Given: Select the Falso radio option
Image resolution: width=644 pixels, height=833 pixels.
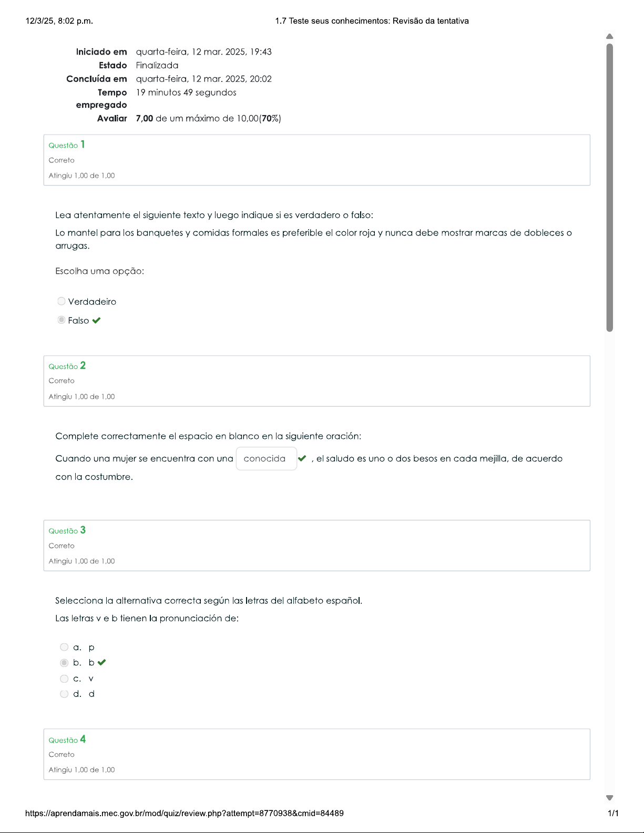Looking at the screenshot, I should point(62,320).
